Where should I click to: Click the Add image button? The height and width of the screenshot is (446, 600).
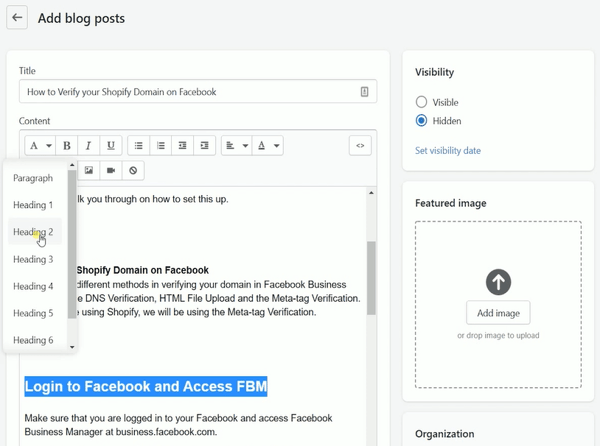tap(498, 313)
